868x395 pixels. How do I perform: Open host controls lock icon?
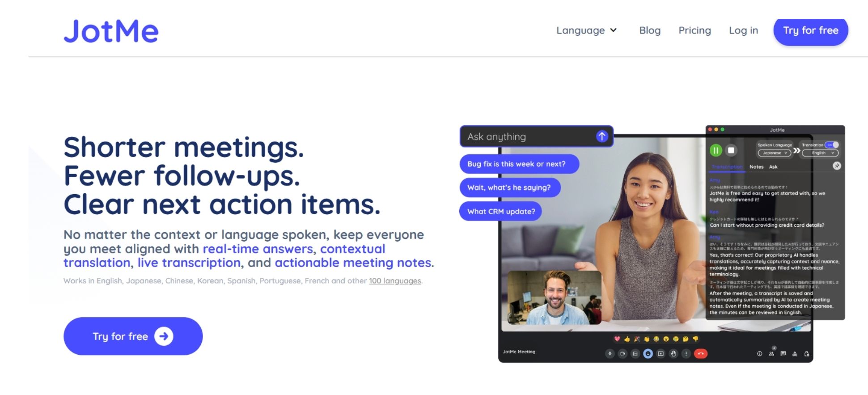click(807, 353)
